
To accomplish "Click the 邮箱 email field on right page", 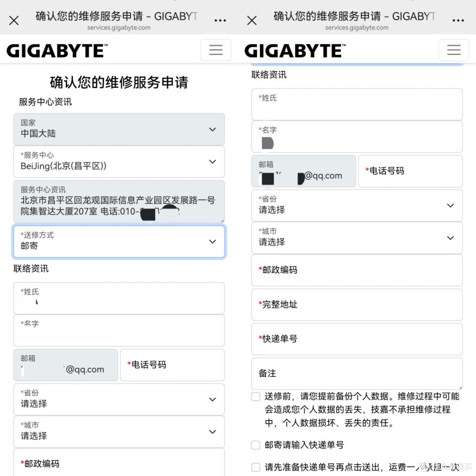I will (304, 171).
